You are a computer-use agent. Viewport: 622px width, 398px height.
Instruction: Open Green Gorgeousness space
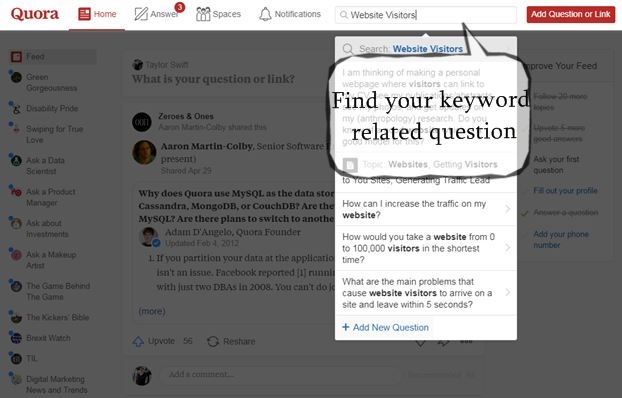pyautogui.click(x=51, y=83)
